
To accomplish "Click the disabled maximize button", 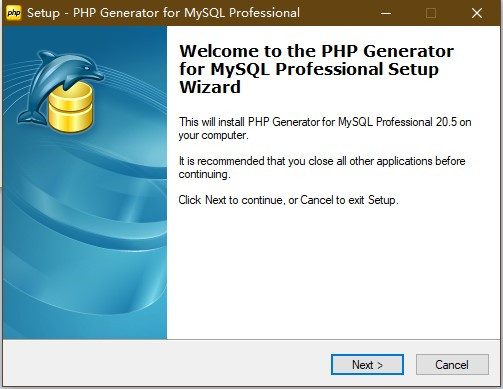I will [x=431, y=13].
